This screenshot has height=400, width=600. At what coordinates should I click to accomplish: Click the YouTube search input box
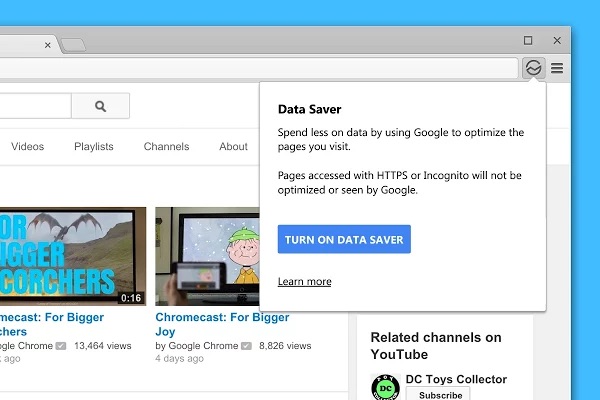point(35,106)
